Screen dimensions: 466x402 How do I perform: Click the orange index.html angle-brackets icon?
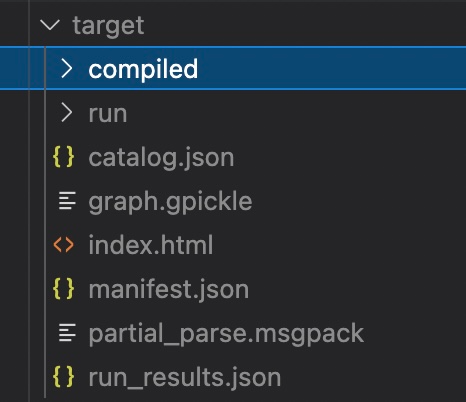[63, 245]
